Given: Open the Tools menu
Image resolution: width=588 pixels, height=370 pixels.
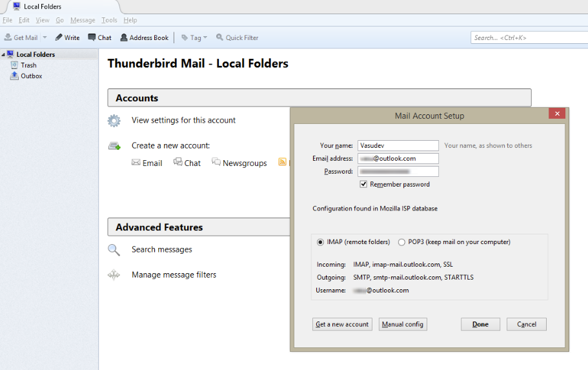Looking at the screenshot, I should (x=109, y=20).
